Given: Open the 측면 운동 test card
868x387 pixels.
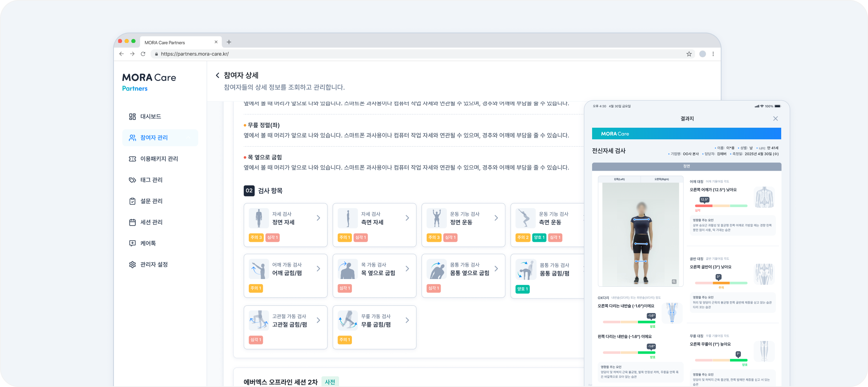Looking at the screenshot, I should tap(547, 225).
